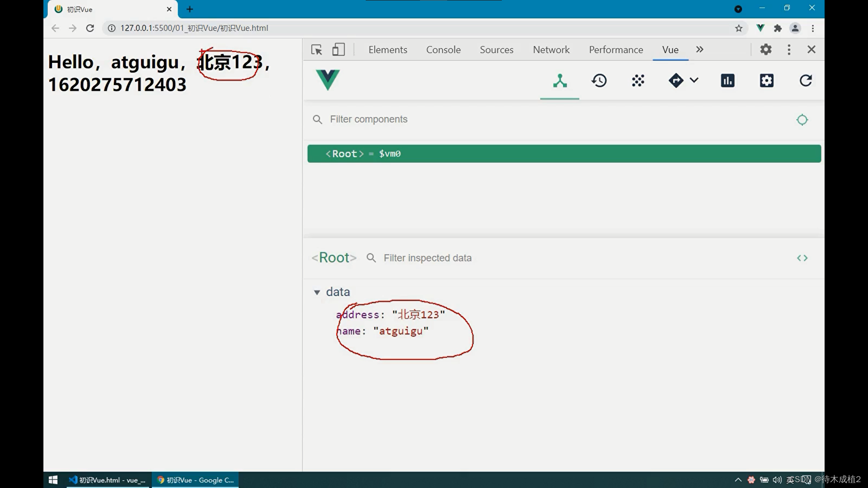Select the 初识Vue browser tab

coord(113,9)
